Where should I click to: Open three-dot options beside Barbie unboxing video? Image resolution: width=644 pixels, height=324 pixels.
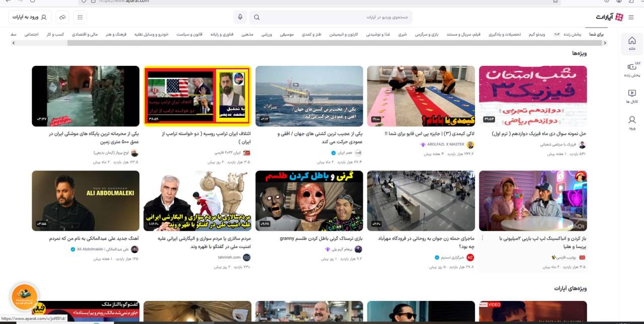482,238
